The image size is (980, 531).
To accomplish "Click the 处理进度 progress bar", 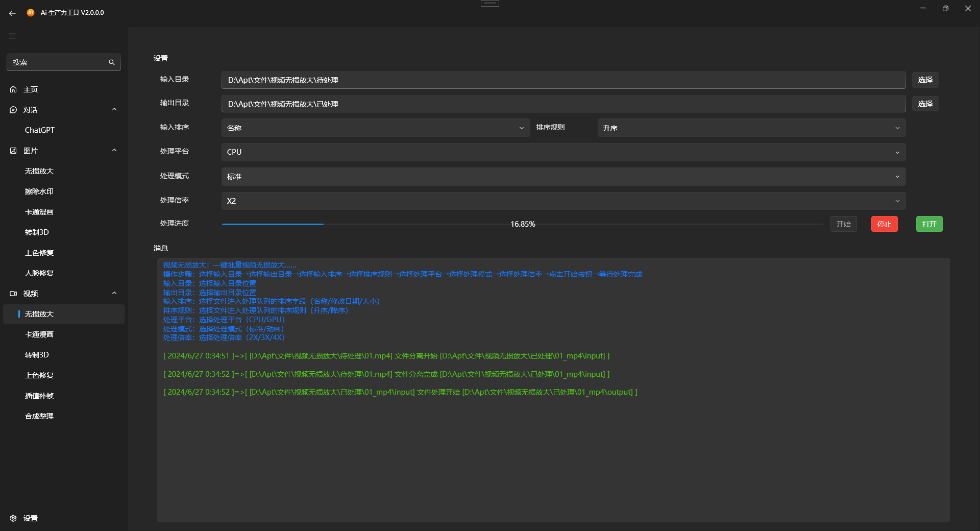I will (523, 224).
